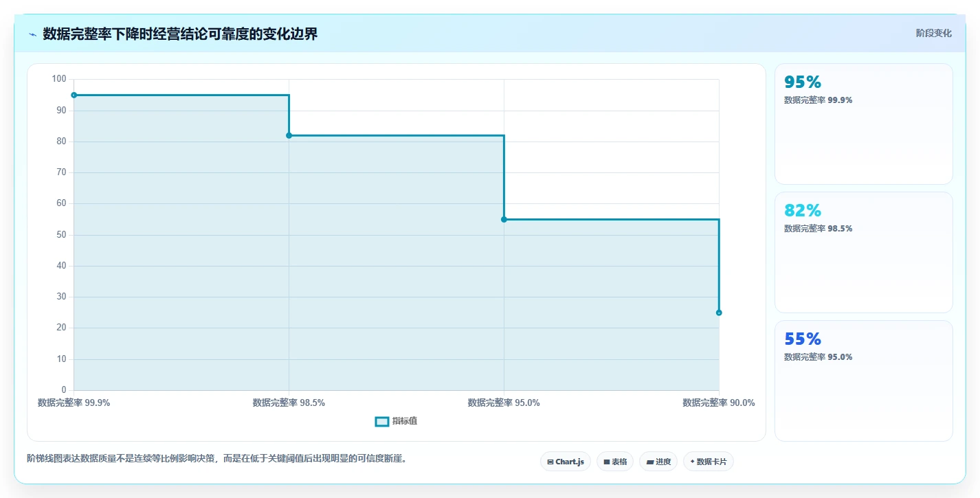Select the Chart.js tag

(565, 462)
